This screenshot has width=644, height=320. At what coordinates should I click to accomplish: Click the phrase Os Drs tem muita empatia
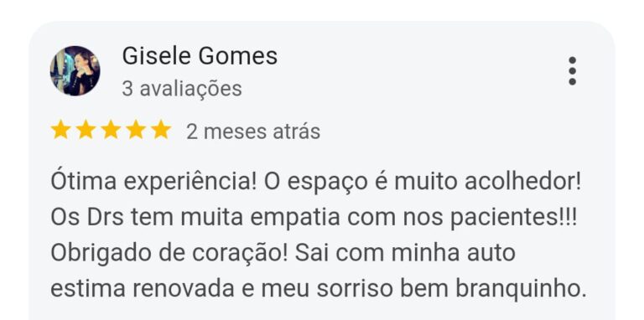point(195,219)
